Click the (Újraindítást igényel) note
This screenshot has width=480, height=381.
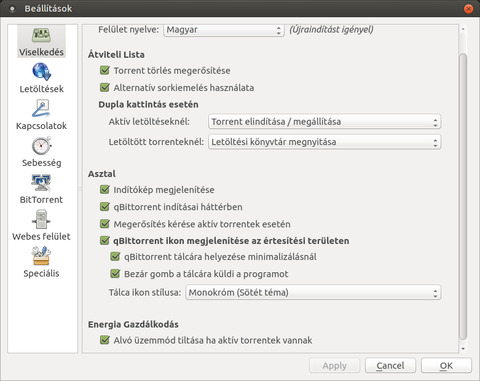(331, 29)
